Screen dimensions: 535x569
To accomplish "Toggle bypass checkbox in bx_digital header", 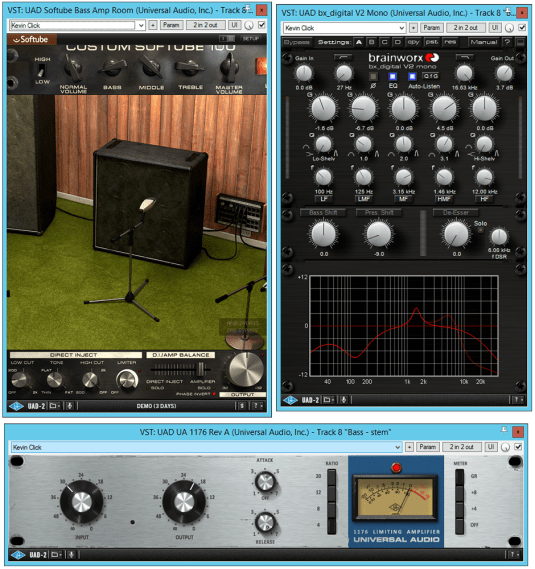I will pos(522,28).
